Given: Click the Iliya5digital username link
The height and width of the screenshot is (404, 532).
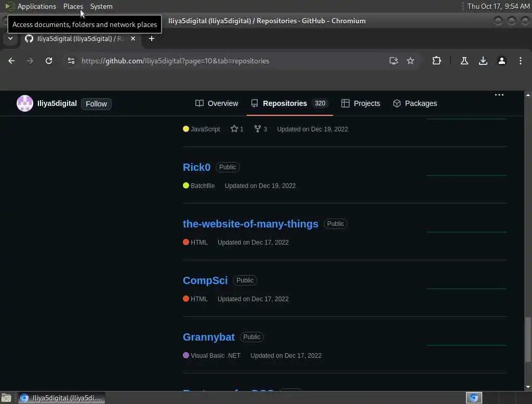Looking at the screenshot, I should click(x=57, y=103).
